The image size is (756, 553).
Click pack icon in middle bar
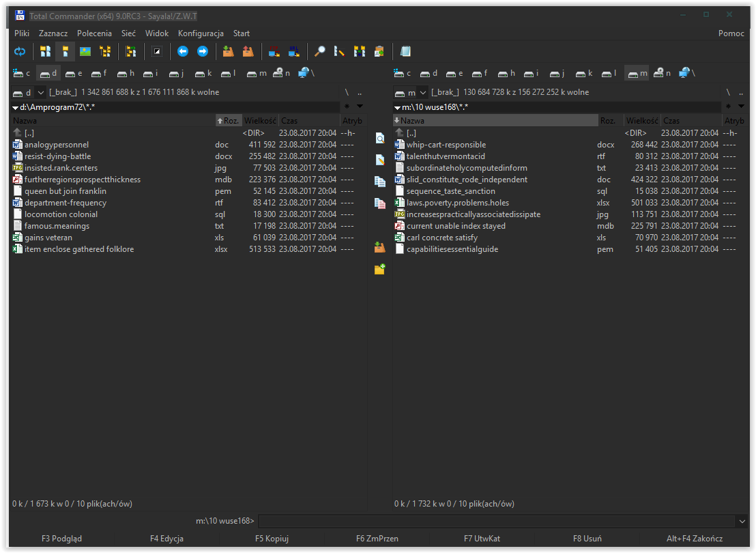tap(380, 248)
